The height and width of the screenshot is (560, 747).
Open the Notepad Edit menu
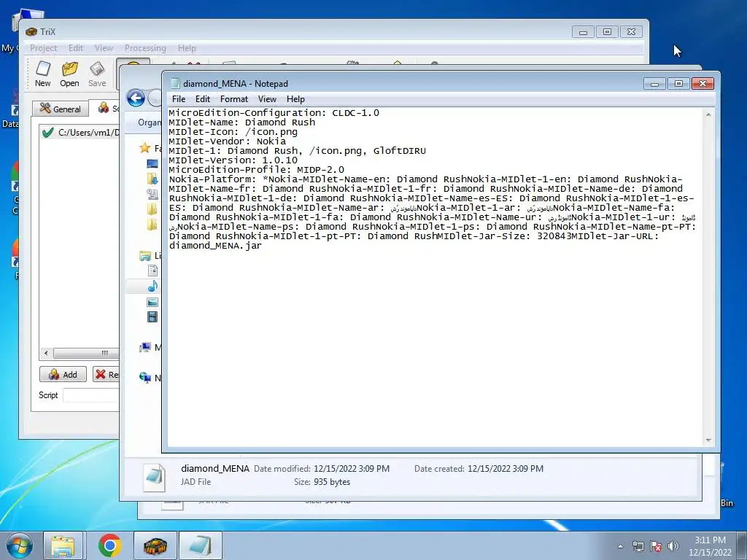[203, 99]
